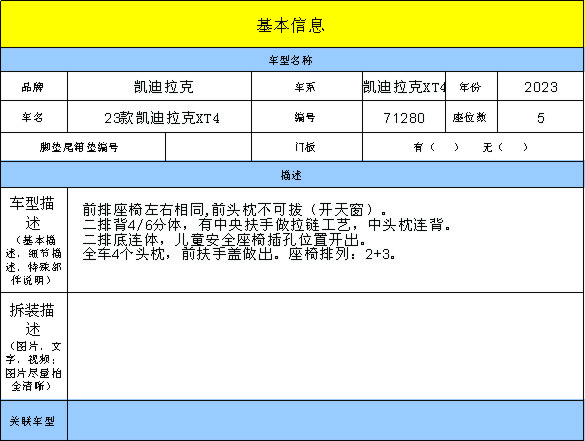Select the 车系 value 凯迪拉克XT4 cell
Screen dimensions: 585x441
(x=404, y=87)
